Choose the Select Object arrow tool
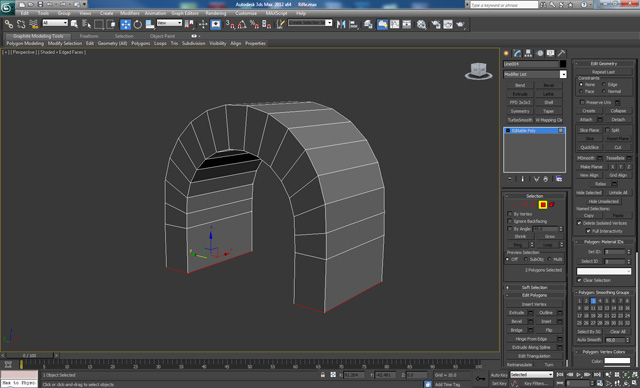Screen dimensions: 640x388 74,24
